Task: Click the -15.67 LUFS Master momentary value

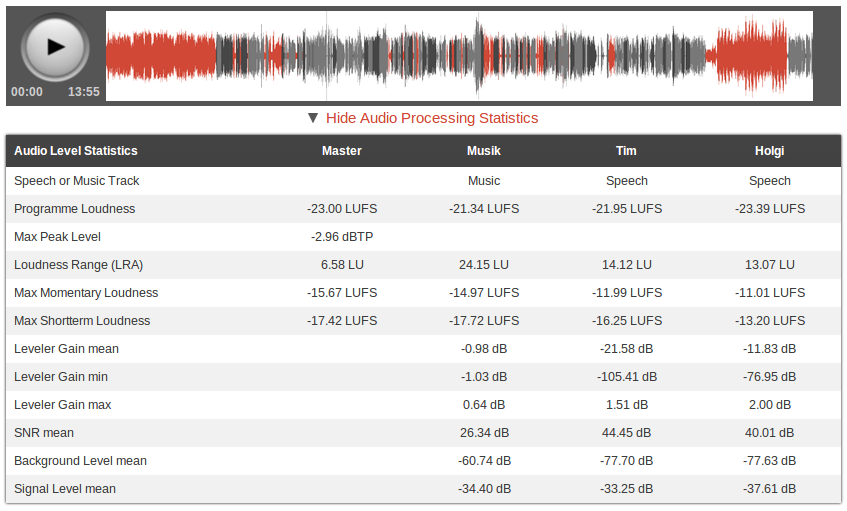Action: click(342, 293)
